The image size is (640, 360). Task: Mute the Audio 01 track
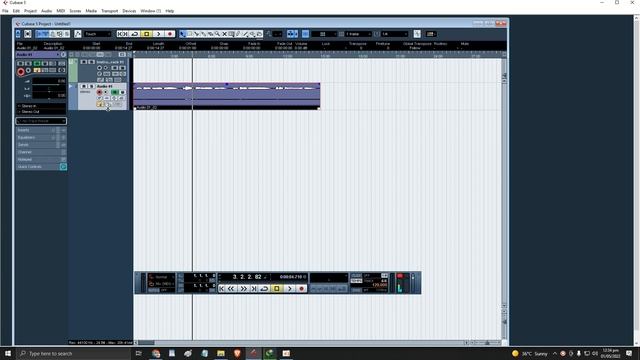pyautogui.click(x=84, y=86)
